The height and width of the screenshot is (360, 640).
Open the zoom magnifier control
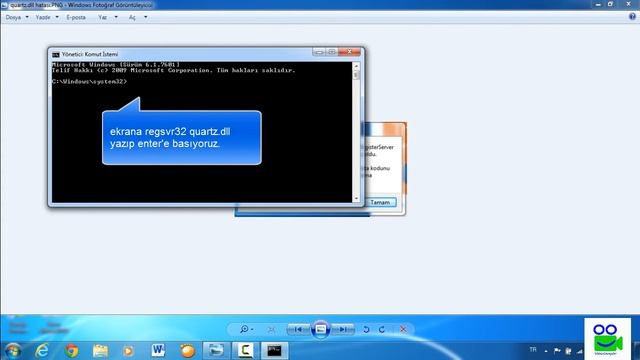[x=246, y=329]
